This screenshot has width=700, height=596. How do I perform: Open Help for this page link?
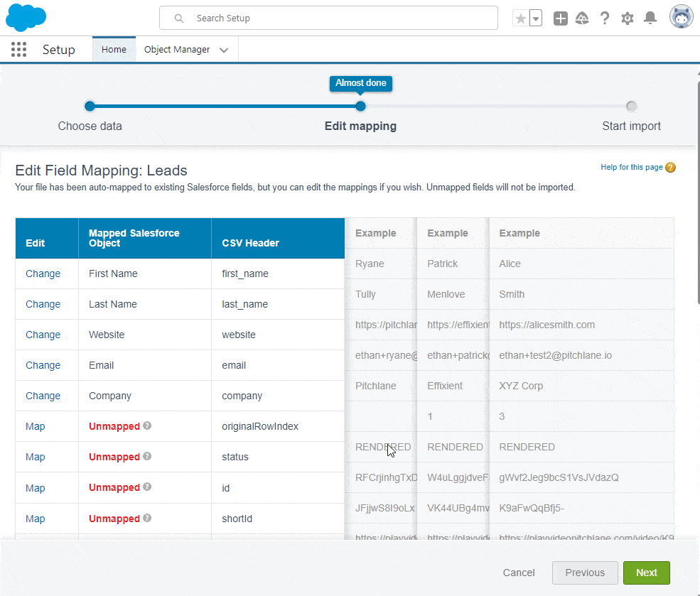click(x=631, y=167)
